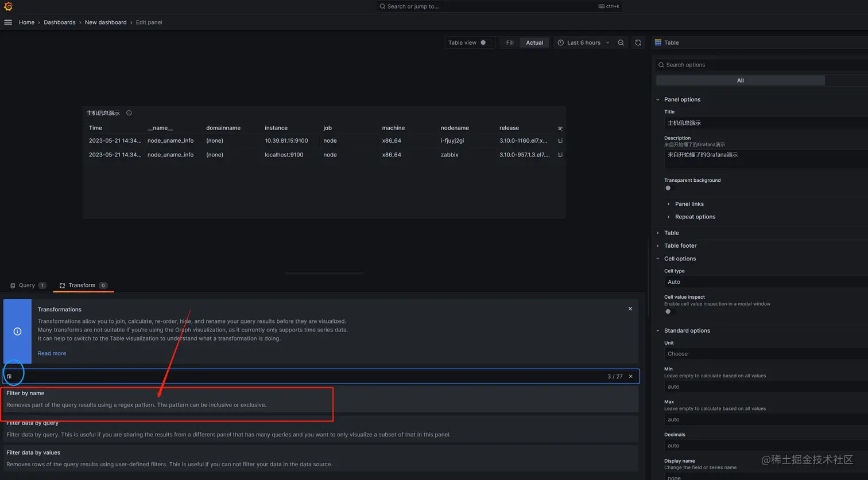This screenshot has height=480, width=868.
Task: Click the job column header
Action: coord(327,128)
